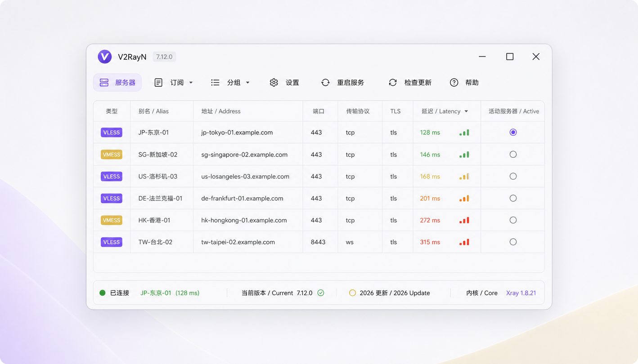The width and height of the screenshot is (638, 364).
Task: Click the 315 ms latency value
Action: pos(430,242)
